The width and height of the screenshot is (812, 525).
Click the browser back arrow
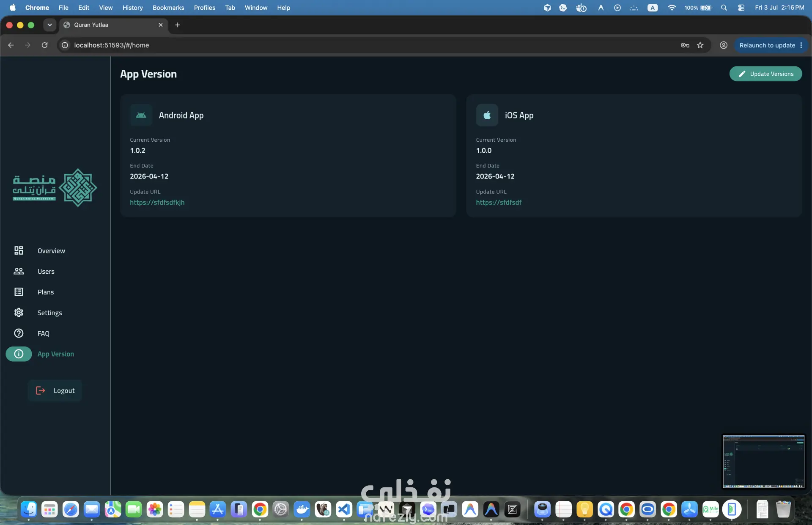(x=11, y=45)
